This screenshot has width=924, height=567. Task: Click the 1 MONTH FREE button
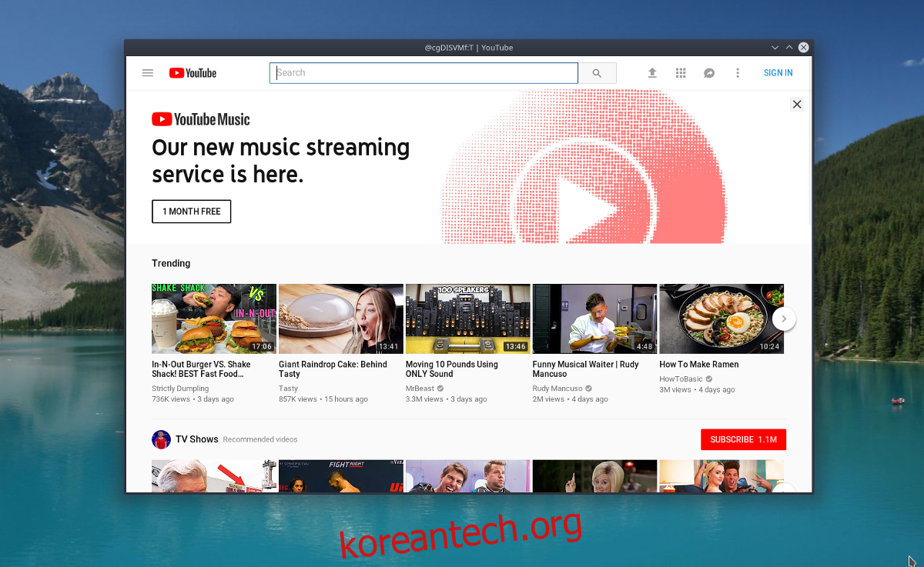click(x=192, y=212)
